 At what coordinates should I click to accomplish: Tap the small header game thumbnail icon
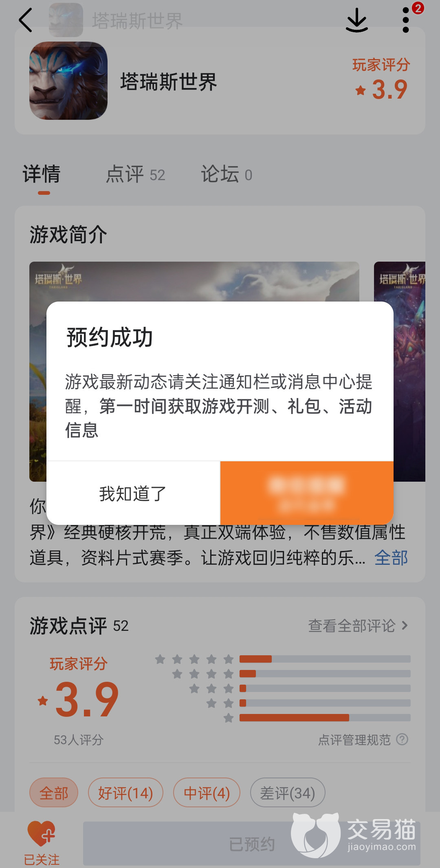click(66, 20)
